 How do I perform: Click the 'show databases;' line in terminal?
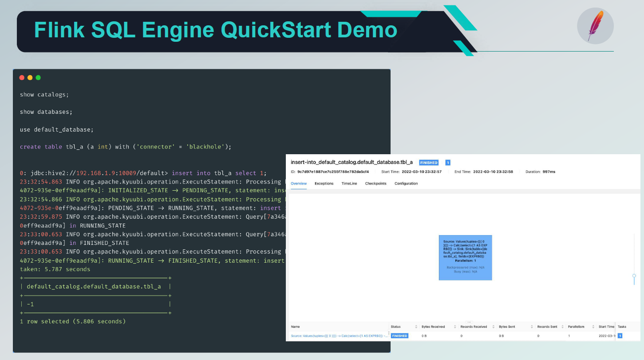point(46,112)
